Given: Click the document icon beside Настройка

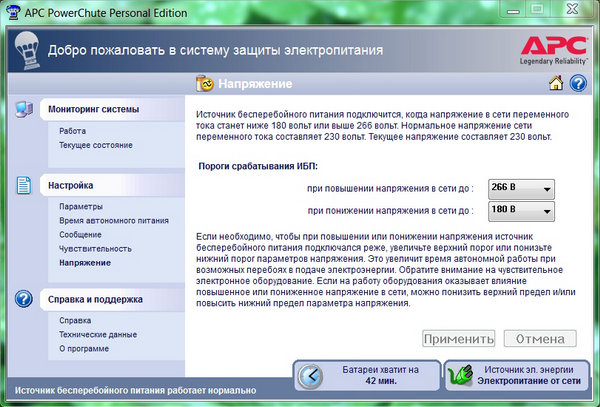Looking at the screenshot, I should 24,186.
